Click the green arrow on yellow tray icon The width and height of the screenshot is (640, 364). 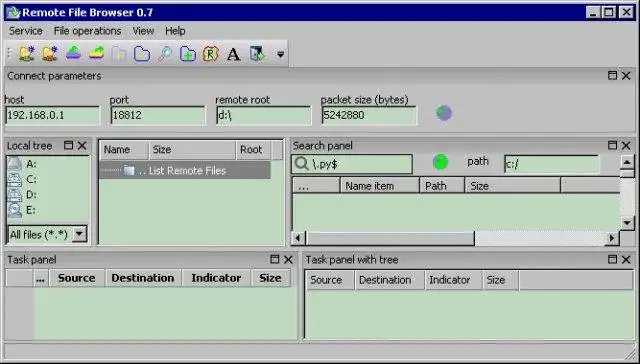pos(96,53)
